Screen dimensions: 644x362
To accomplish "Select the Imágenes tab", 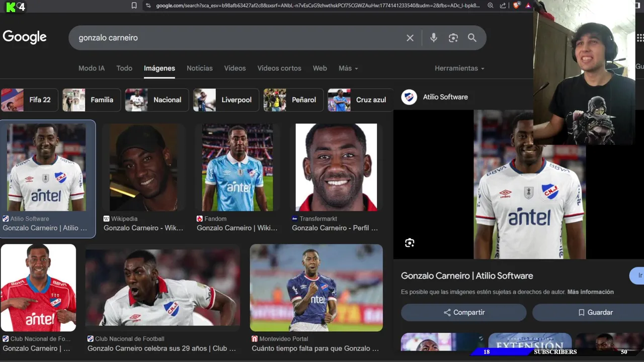I will tap(159, 68).
